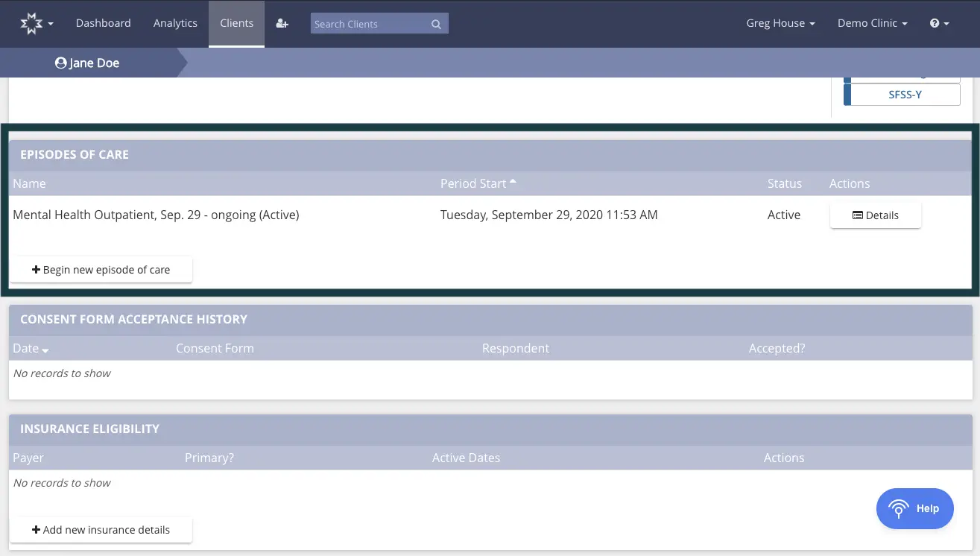Open the SFSS-Y assessment link
Screen dimensions: 980x556
[904, 95]
